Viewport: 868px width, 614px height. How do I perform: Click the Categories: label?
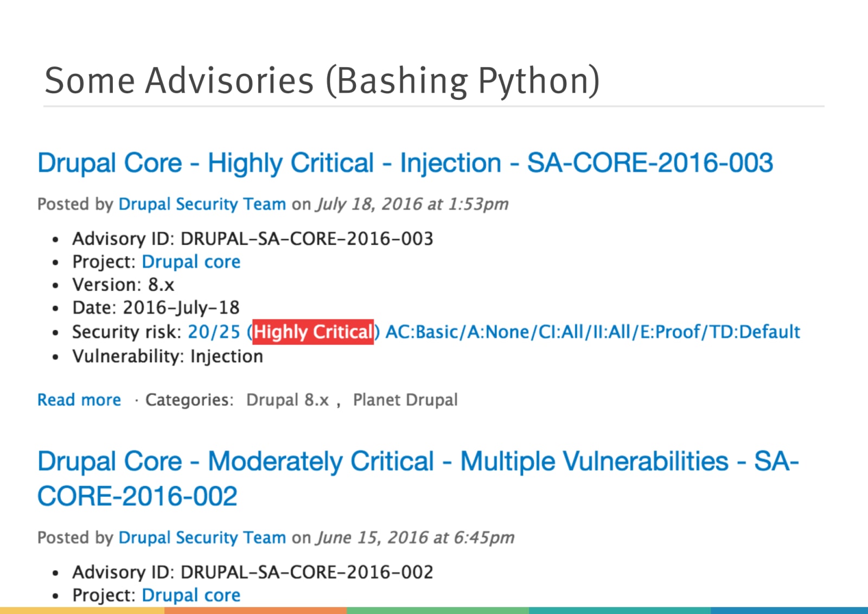tap(189, 400)
